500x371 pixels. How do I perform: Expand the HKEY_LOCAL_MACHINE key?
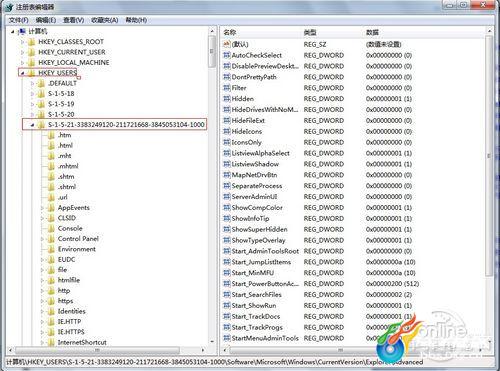[x=22, y=63]
